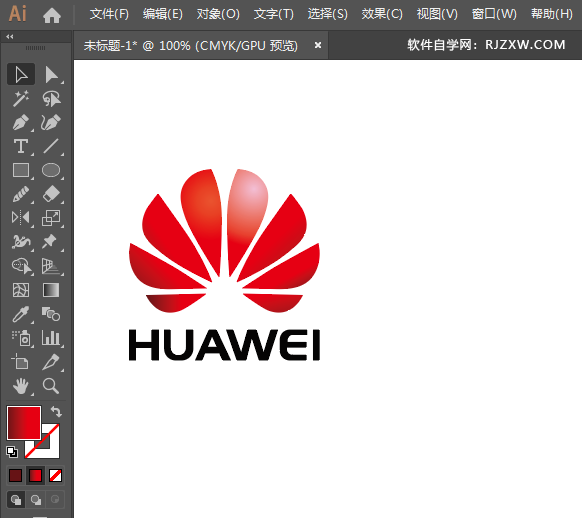Screen dimensions: 582x518
Task: Close the 未标题-1* document tab
Action: [318, 45]
